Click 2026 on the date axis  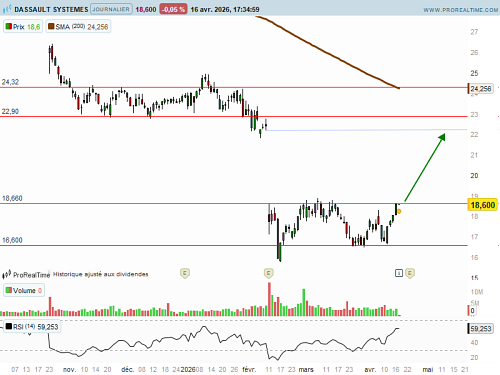coord(188,369)
